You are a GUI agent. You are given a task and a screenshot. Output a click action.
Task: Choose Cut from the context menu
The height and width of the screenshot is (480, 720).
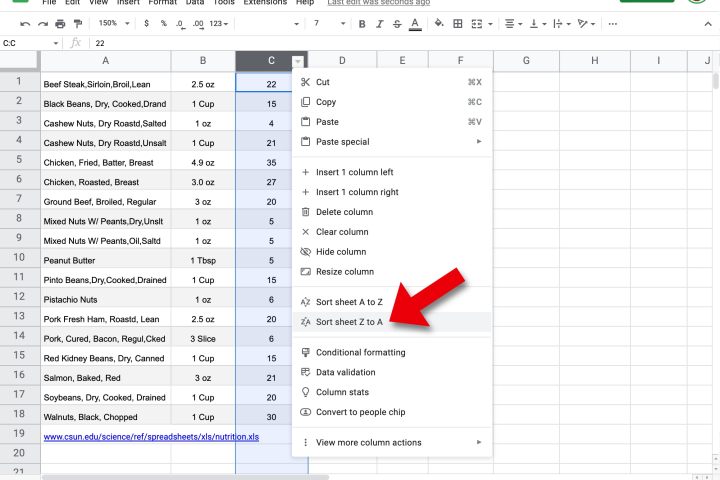point(392,82)
